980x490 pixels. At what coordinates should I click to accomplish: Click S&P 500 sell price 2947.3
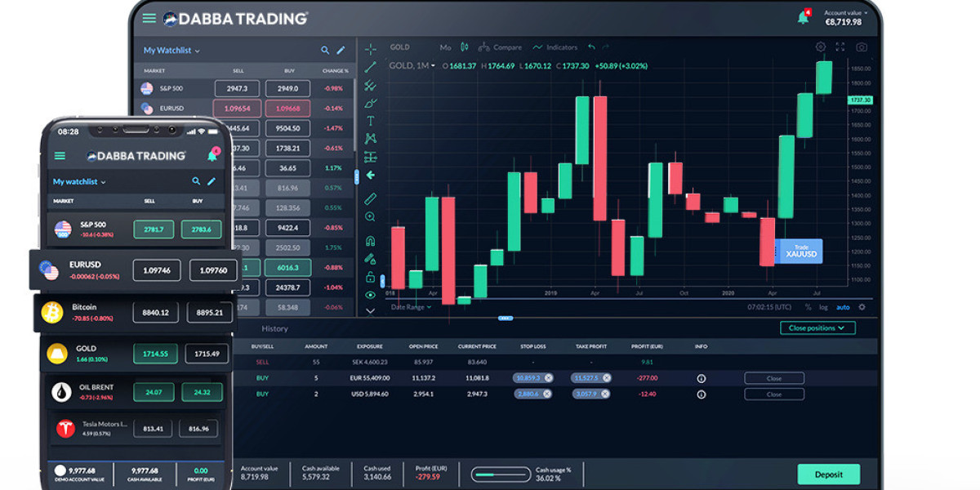pos(237,88)
